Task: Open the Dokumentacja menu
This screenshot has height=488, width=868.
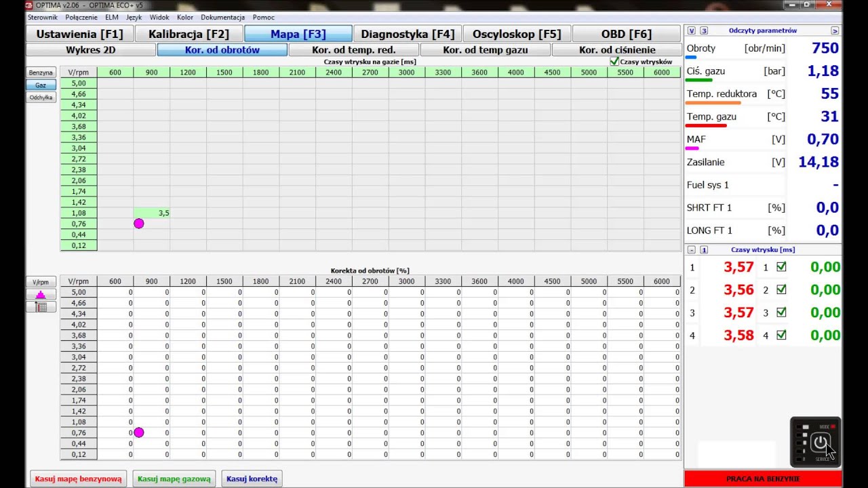Action: (x=222, y=17)
